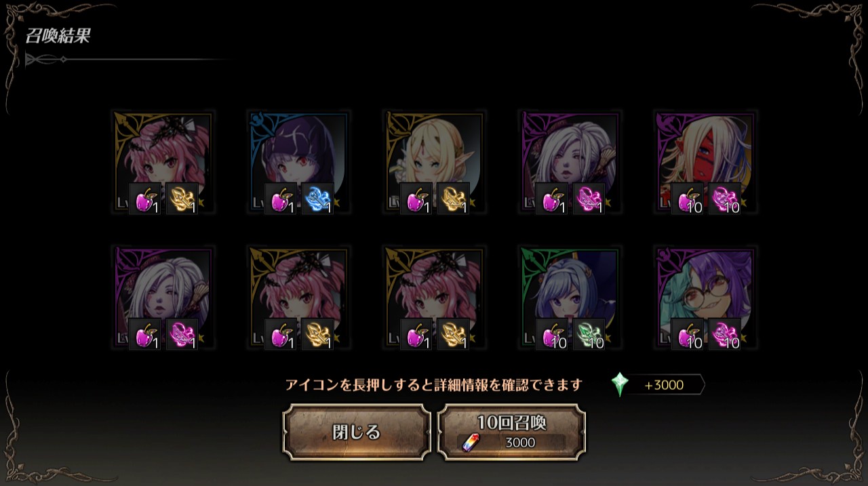Select top-left pink-haired character portrait
Image resolution: width=868 pixels, height=486 pixels.
tap(163, 162)
